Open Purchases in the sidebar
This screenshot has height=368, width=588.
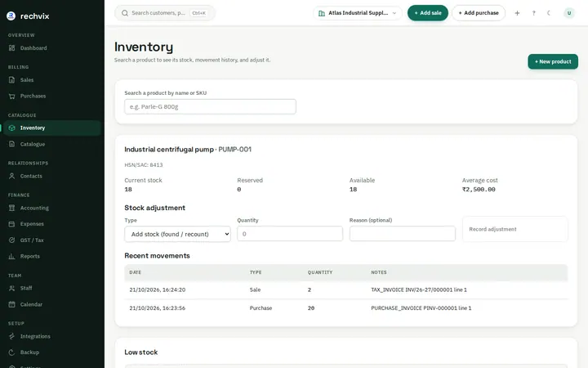click(51, 96)
